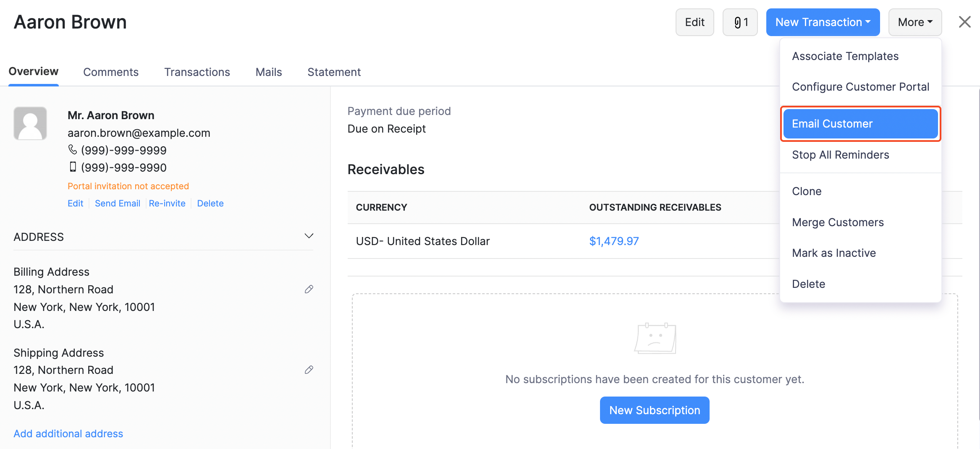Switch to the Comments tab
Screen dimensions: 980x449
point(111,72)
